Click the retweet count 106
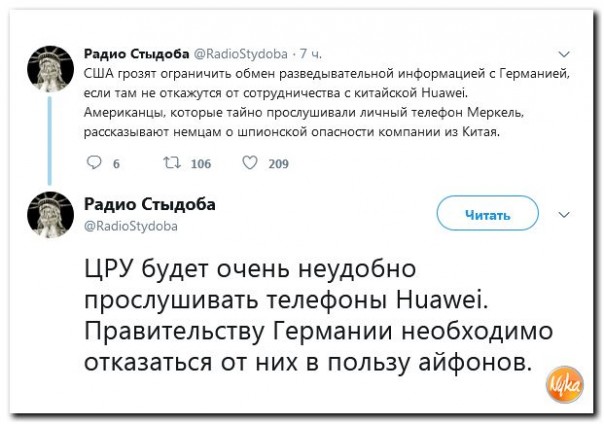Image resolution: width=604 pixels, height=424 pixels. pos(199,164)
